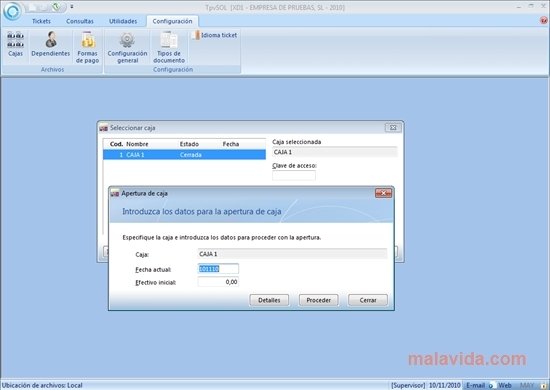Click the Cod. column header
Screen dimensions: 550x390
coord(116,144)
